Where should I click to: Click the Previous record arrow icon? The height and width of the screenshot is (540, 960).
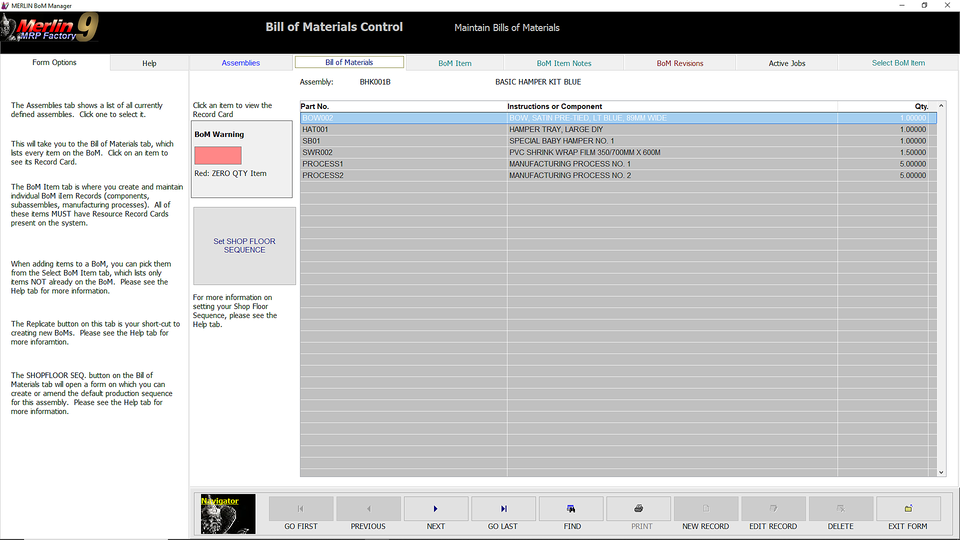(x=368, y=509)
